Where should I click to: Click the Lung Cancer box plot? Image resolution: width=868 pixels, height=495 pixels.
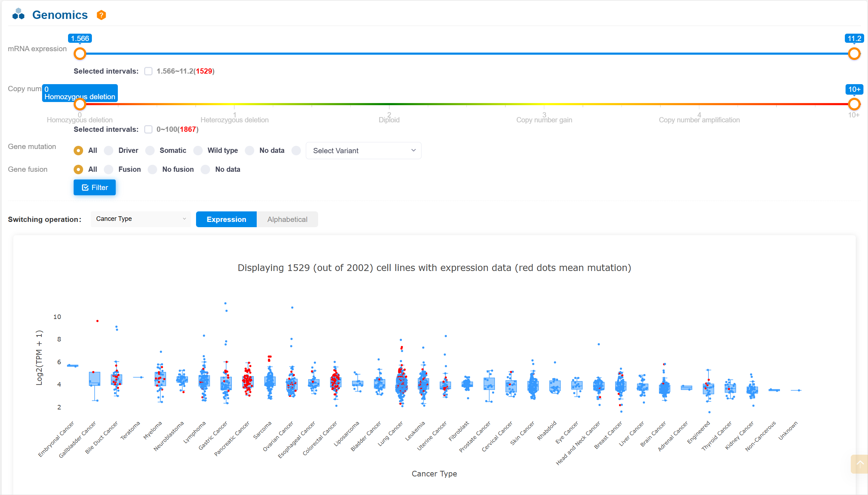[402, 385]
